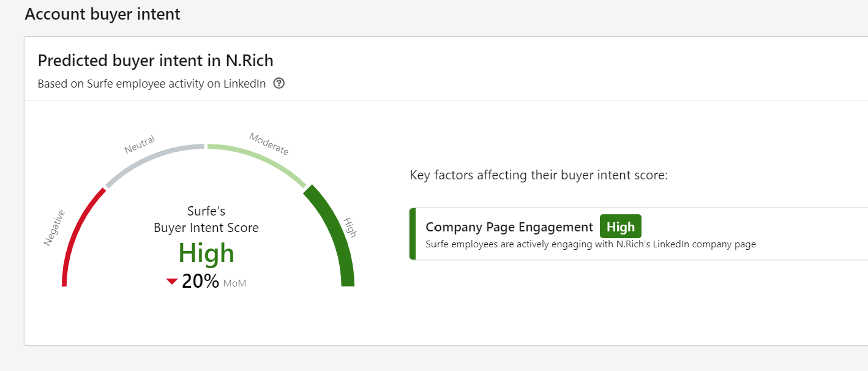Viewport: 868px width, 371px height.
Task: Click the help question mark icon
Action: coord(279,84)
